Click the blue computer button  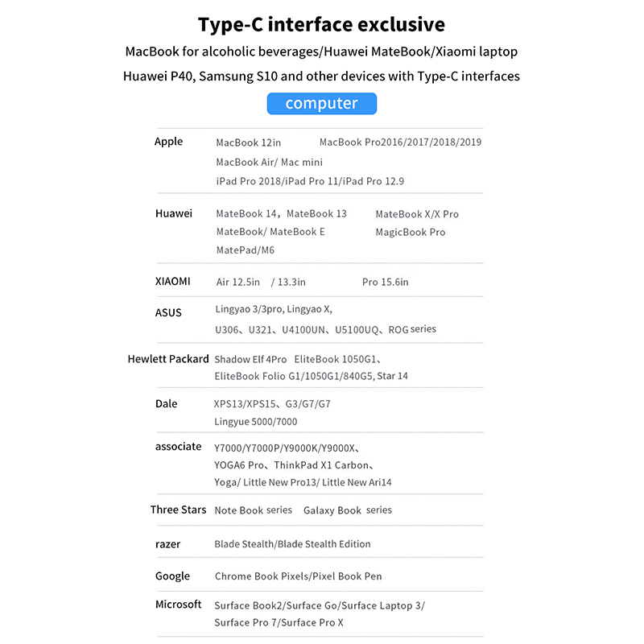[321, 103]
